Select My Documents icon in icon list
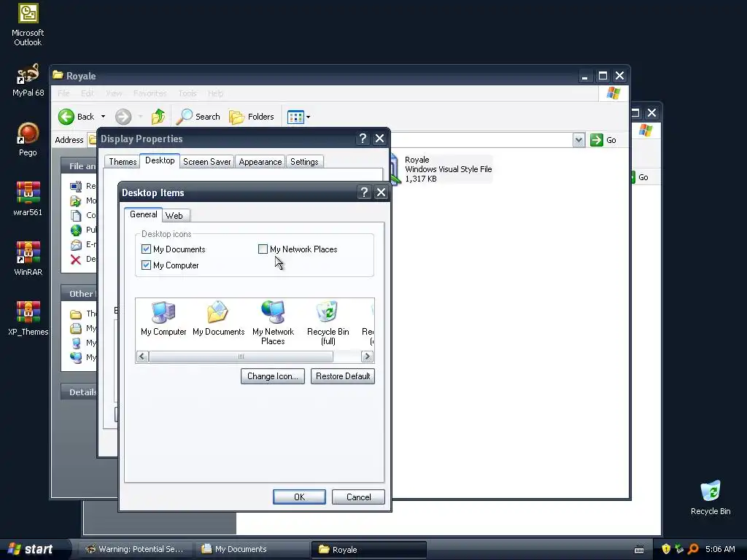The width and height of the screenshot is (747, 560). click(x=218, y=319)
